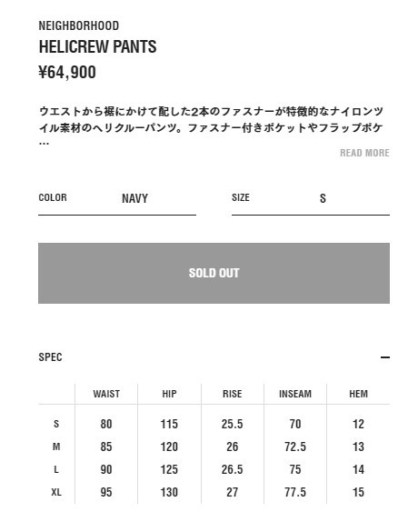
Task: Click the L row label in spec table
Action: pyautogui.click(x=56, y=469)
